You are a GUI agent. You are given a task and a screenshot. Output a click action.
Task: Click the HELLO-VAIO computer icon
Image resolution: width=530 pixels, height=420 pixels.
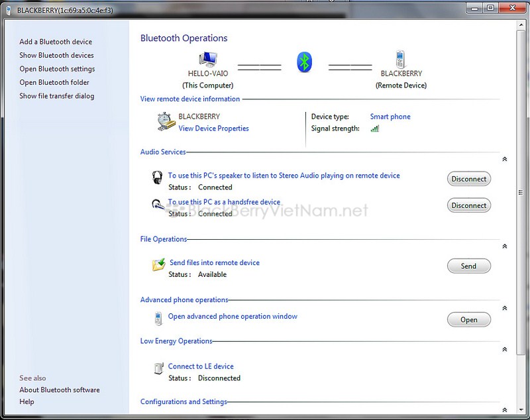click(208, 60)
